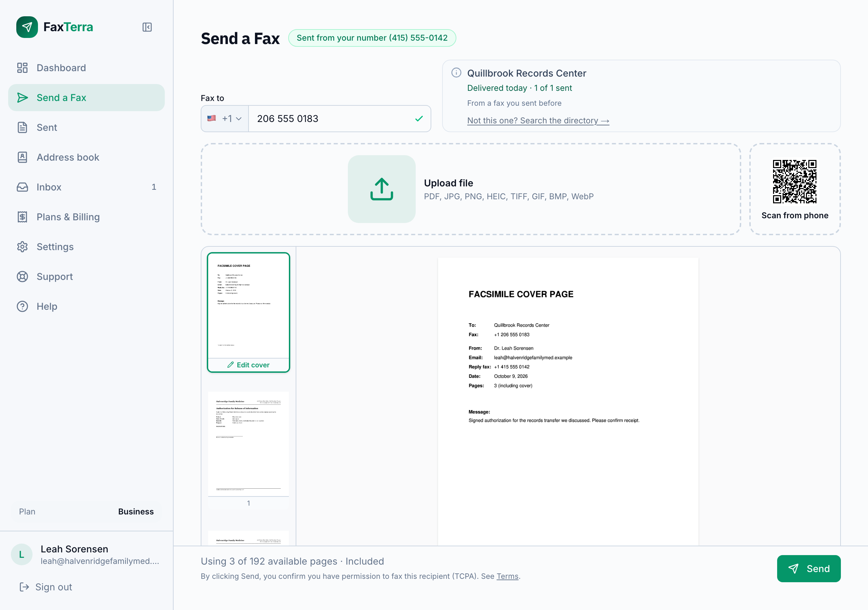Click the FaxTerra paper-plane logo
Image resolution: width=868 pixels, height=610 pixels.
pos(27,27)
